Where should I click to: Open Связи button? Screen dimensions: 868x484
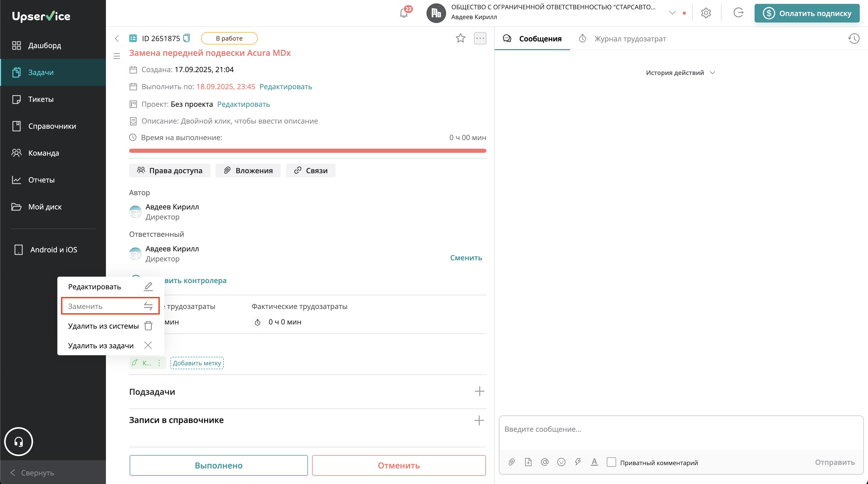tap(311, 171)
